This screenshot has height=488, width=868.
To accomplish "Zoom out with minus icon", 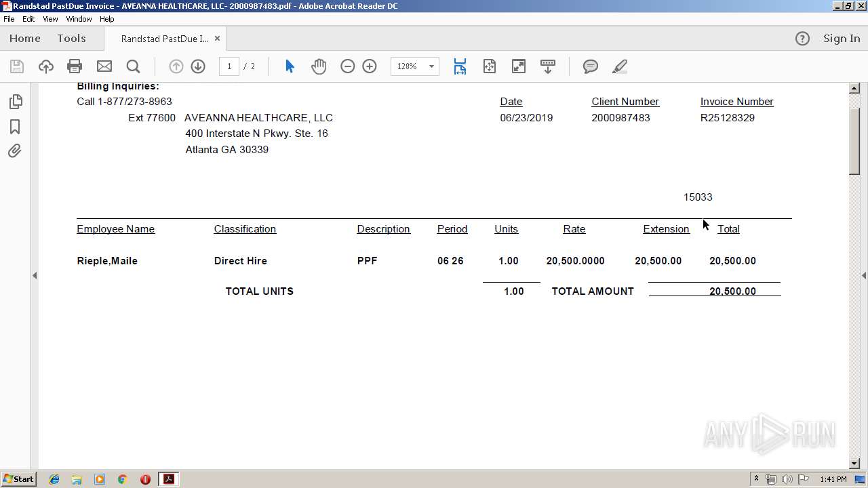I will (348, 66).
